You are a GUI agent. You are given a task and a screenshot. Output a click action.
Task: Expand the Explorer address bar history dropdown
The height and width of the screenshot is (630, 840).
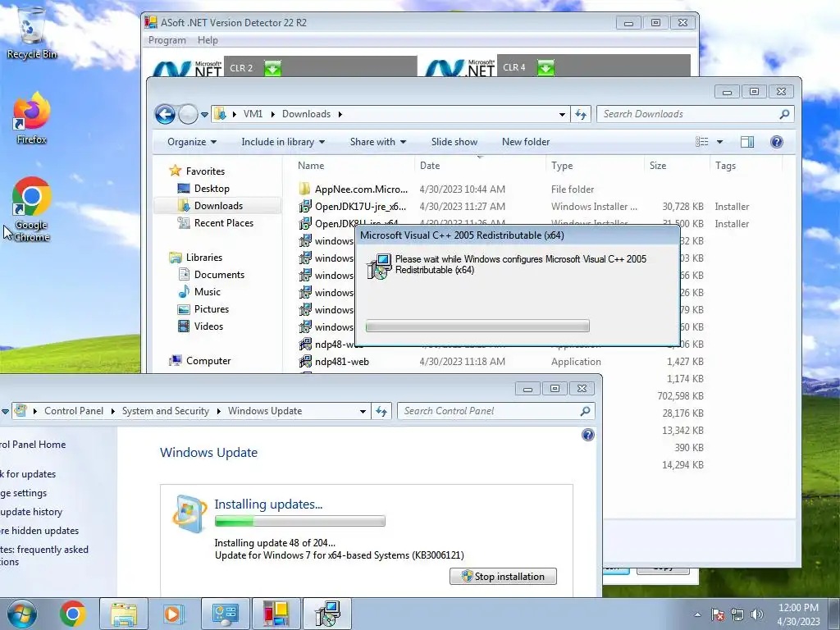coord(562,115)
